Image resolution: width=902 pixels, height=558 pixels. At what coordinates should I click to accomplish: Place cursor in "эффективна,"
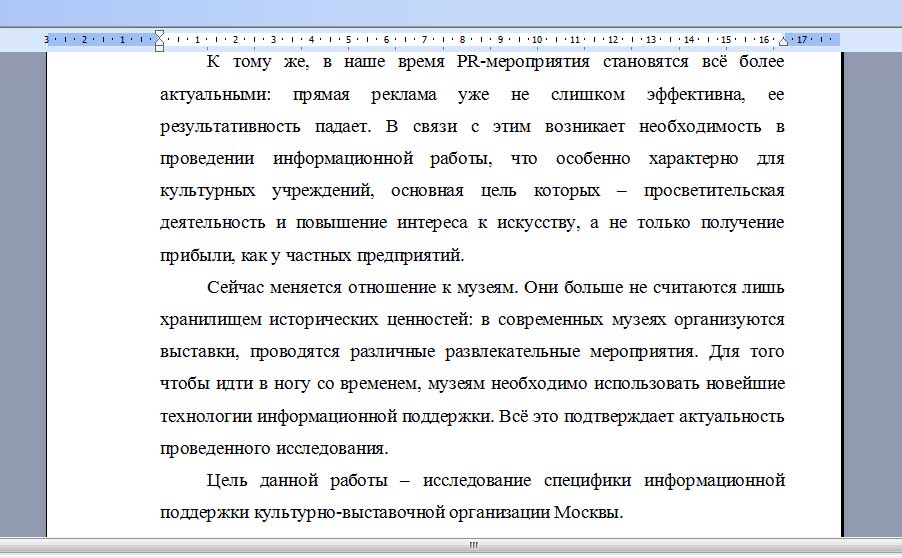(x=695, y=94)
